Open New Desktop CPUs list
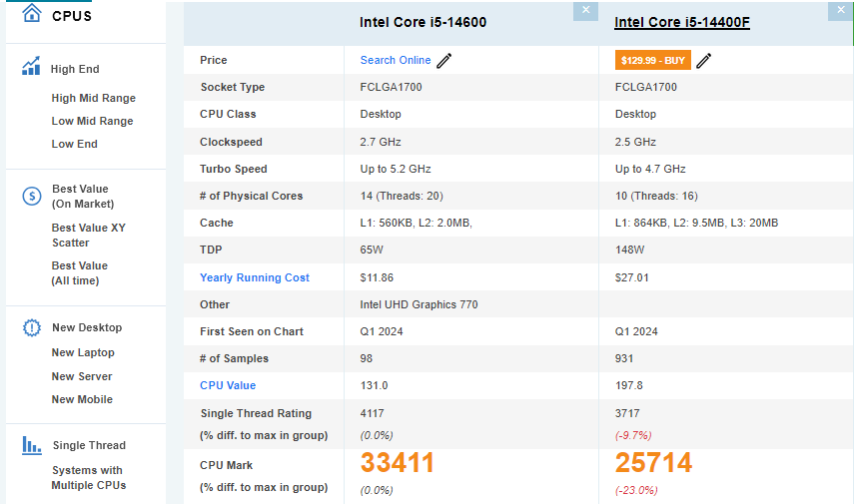This screenshot has height=504, width=854. point(87,327)
